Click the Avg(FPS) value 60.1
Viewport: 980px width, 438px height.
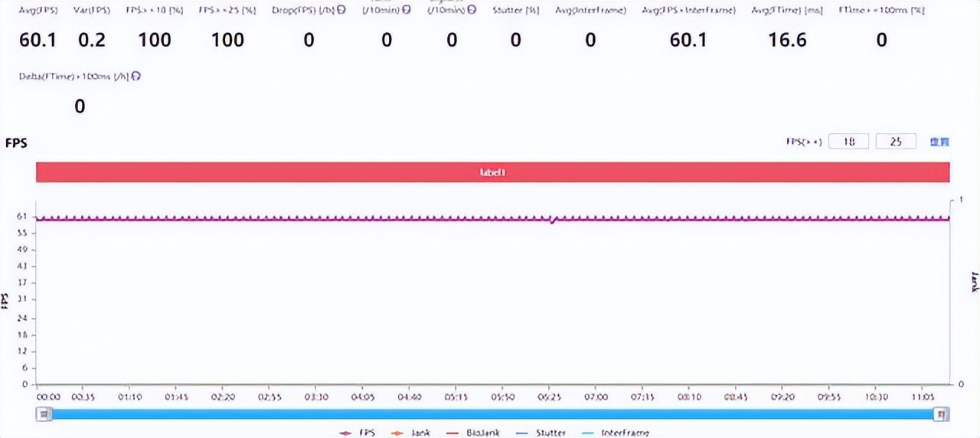38,41
